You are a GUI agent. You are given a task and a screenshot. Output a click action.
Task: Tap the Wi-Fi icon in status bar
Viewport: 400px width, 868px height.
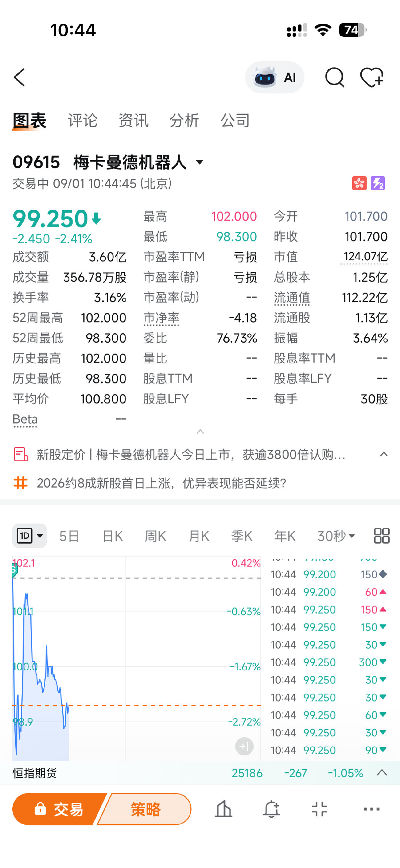click(323, 30)
